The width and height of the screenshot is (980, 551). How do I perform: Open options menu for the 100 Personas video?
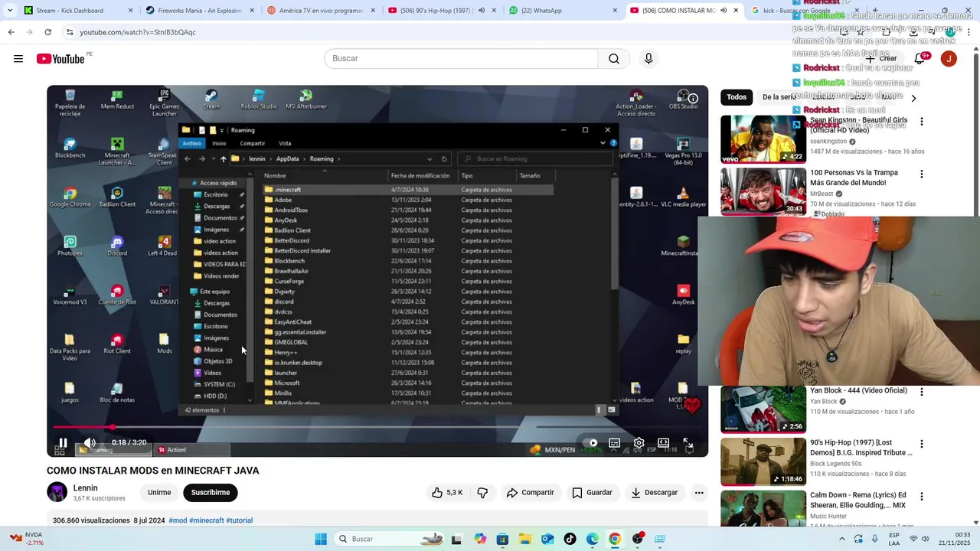[922, 174]
